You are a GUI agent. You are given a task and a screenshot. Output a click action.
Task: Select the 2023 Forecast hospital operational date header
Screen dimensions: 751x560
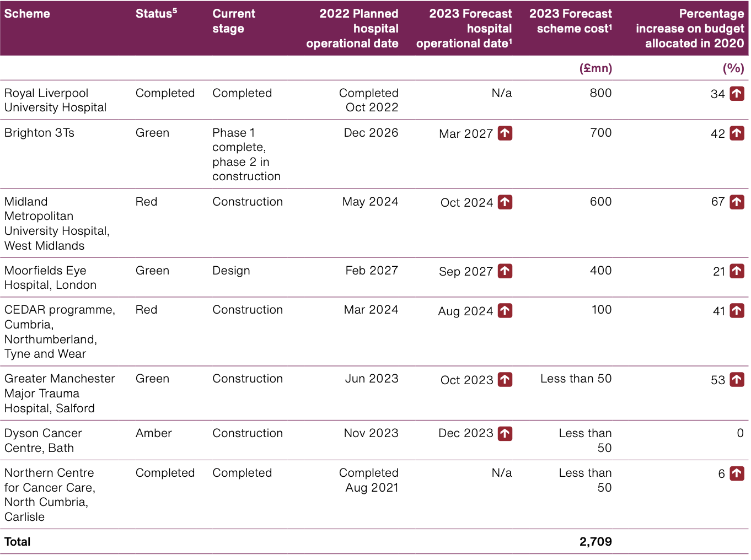point(464,29)
